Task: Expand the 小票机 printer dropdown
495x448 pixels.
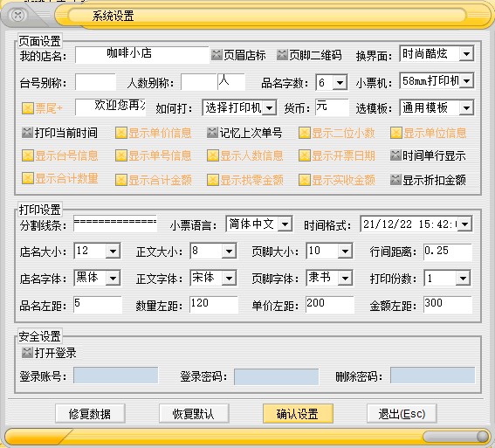Action: click(x=466, y=81)
